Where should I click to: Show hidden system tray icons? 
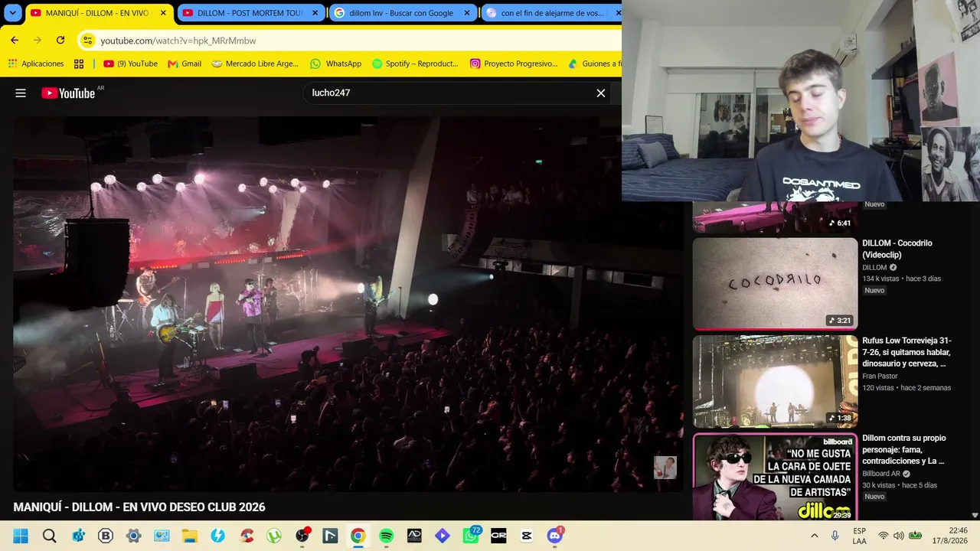click(814, 536)
